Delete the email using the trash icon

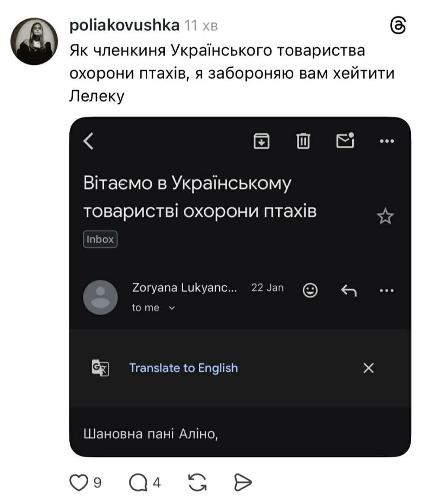303,142
